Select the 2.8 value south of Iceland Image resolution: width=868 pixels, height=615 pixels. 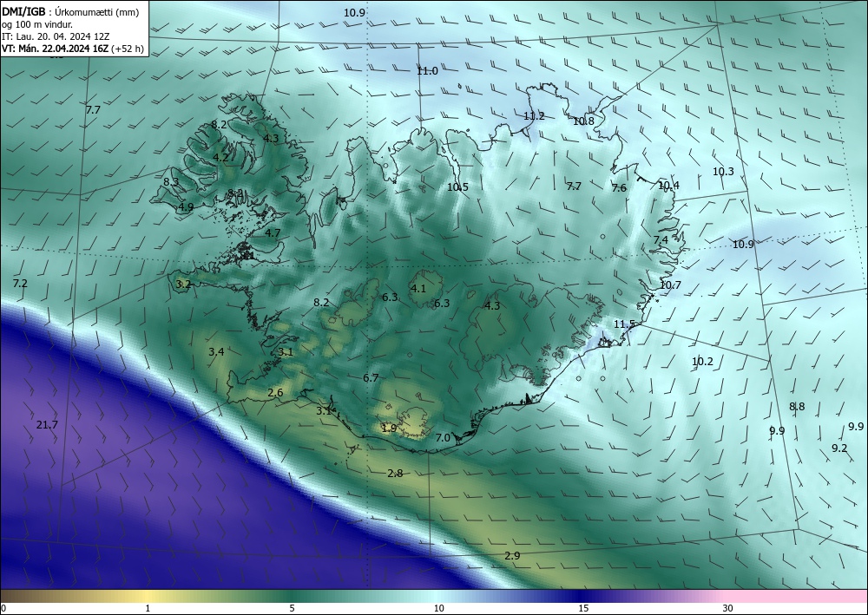395,473
